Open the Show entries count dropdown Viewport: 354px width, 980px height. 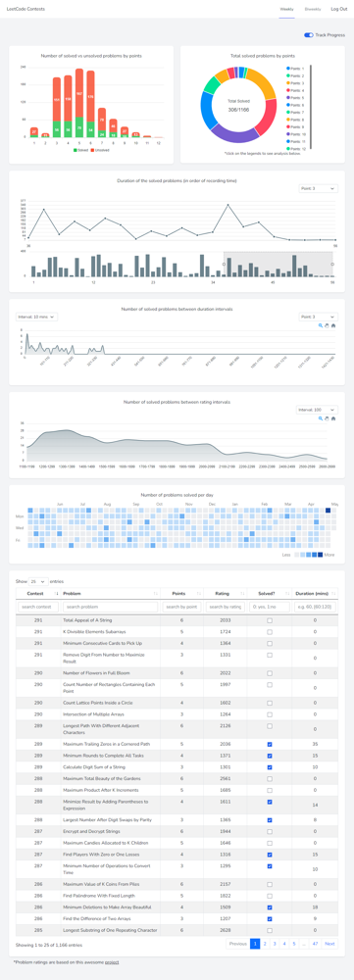pyautogui.click(x=37, y=580)
